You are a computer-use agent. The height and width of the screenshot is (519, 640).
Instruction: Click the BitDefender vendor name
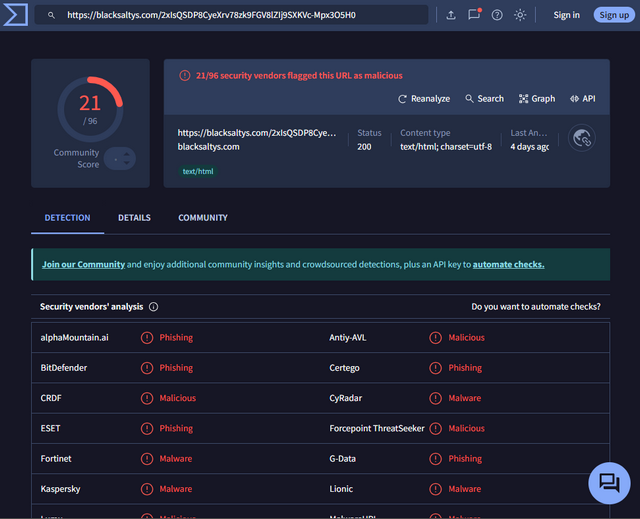click(64, 368)
